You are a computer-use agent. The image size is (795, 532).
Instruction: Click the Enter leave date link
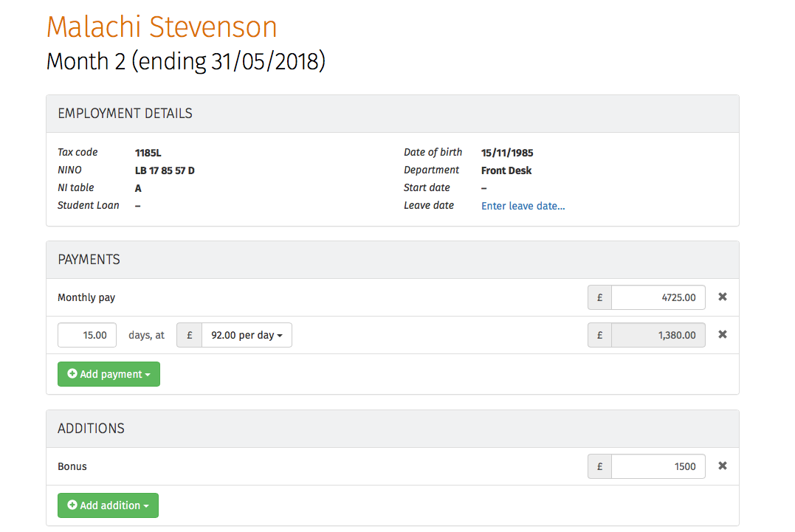(523, 206)
